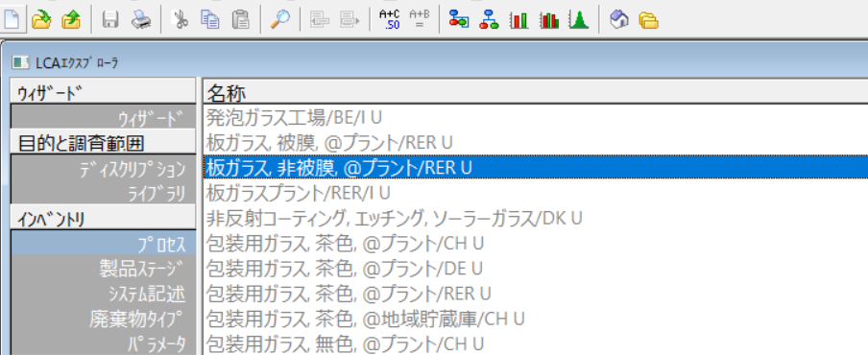Select row 板ガラスプラント/RER/I U
This screenshot has height=355, width=868.
pos(536,193)
